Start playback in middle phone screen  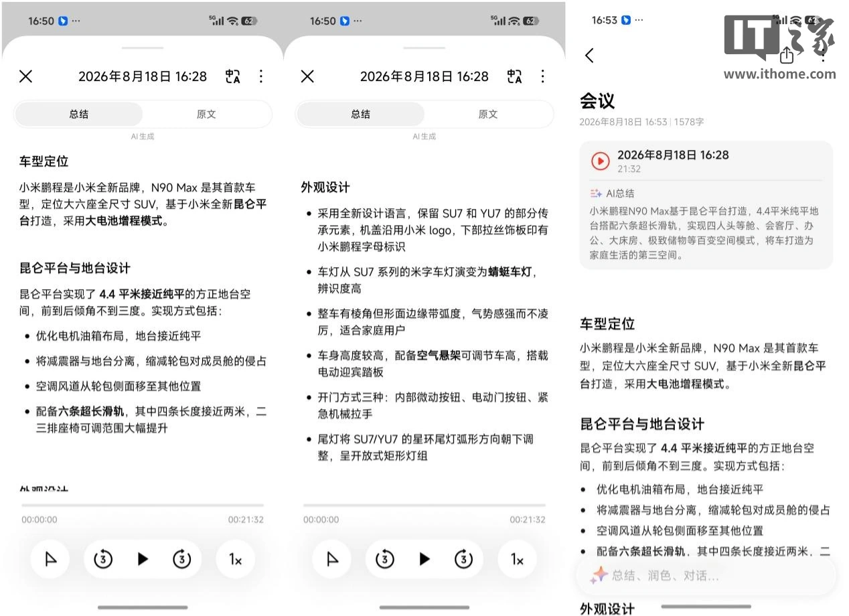[424, 559]
